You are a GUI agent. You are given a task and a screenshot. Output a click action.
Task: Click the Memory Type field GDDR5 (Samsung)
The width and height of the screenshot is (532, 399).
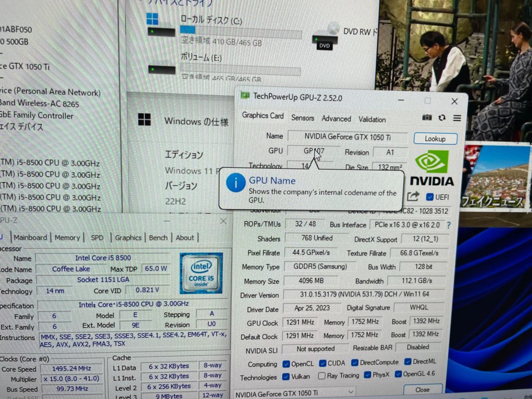click(321, 266)
